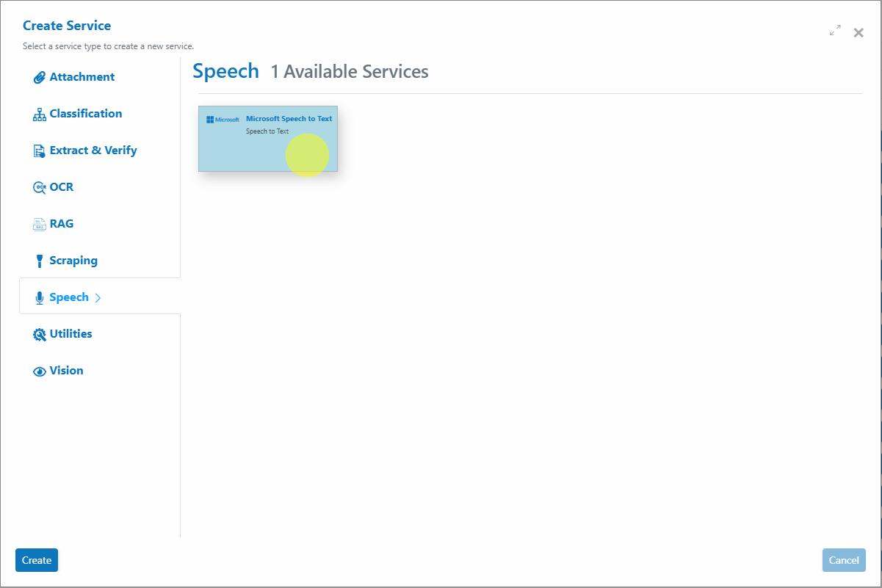The image size is (882, 588).
Task: Switch to the RAG category
Action: (62, 224)
